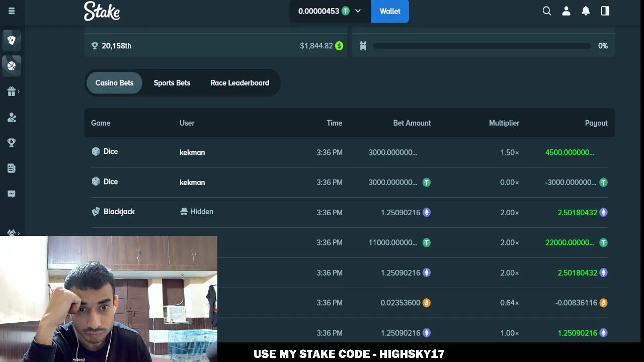Click the 4500.000000 payout value

(570, 152)
